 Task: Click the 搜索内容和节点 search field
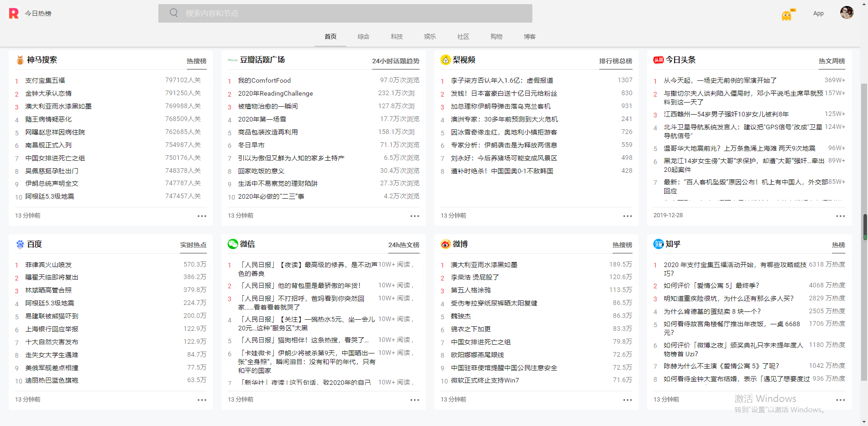(x=345, y=13)
